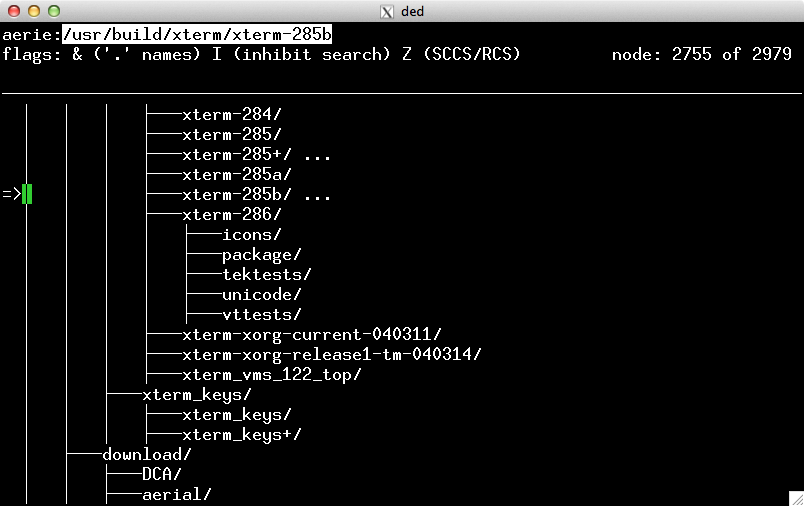Image resolution: width=804 pixels, height=506 pixels.
Task: Click the highlighted path /usr/build/xterm/xterm-285b
Action: point(197,34)
